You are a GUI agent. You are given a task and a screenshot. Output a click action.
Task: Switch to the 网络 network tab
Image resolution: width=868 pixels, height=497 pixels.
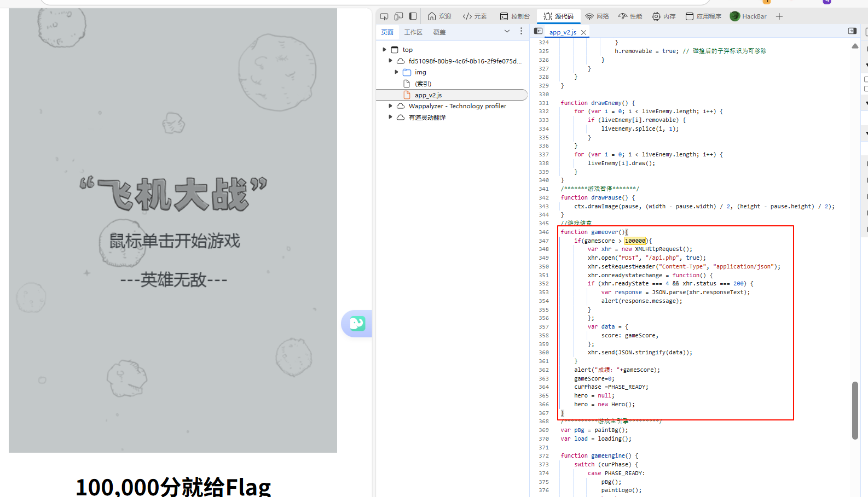pos(597,16)
